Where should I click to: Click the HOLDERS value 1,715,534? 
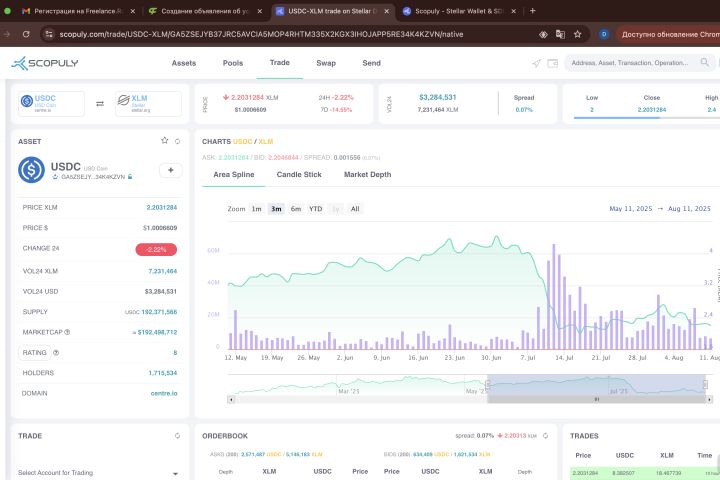pyautogui.click(x=163, y=373)
